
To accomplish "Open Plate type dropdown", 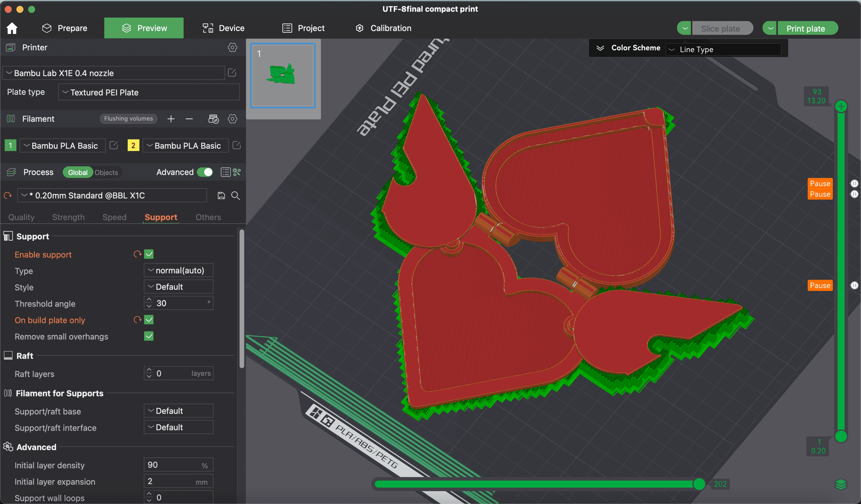I will [149, 92].
